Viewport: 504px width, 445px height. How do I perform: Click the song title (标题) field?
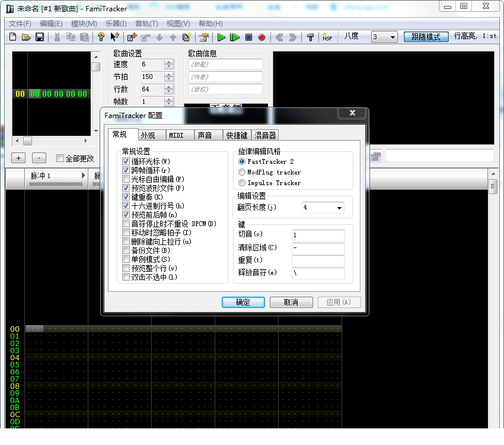[225, 64]
